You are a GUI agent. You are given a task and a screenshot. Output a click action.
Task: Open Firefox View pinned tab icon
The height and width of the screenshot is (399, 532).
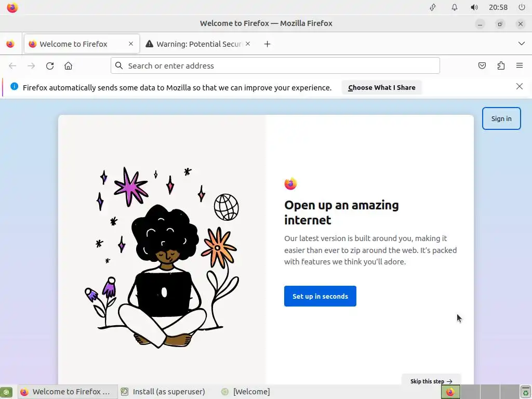pyautogui.click(x=10, y=44)
